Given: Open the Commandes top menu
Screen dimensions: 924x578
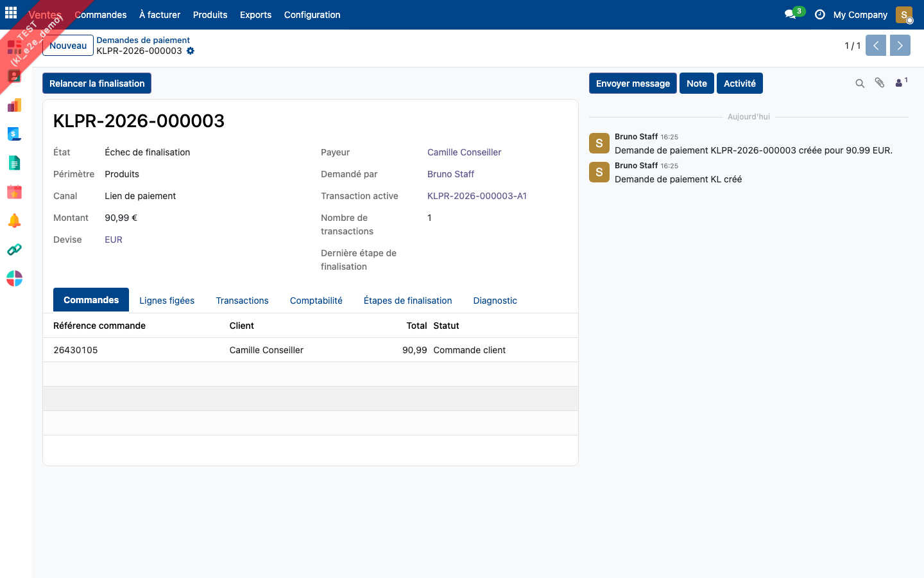Looking at the screenshot, I should [x=101, y=15].
